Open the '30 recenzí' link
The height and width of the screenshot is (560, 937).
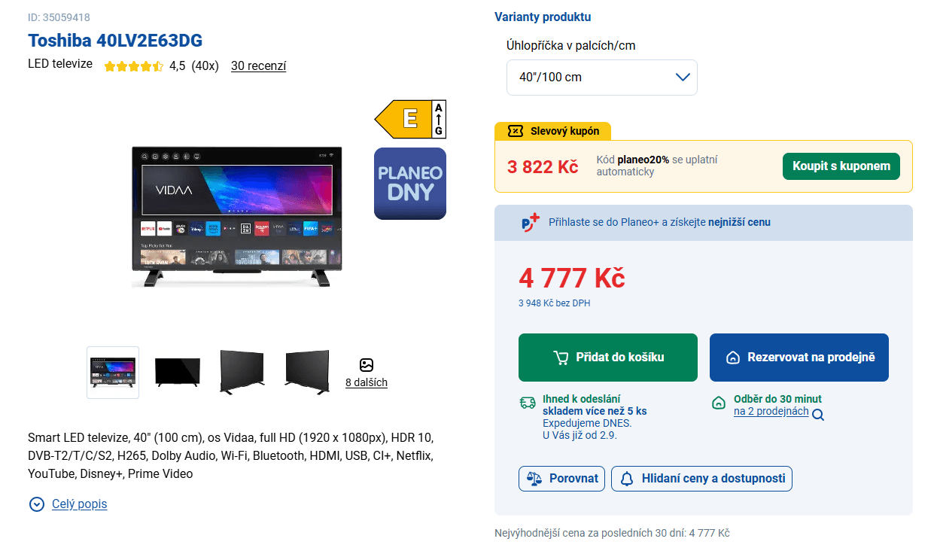click(259, 66)
